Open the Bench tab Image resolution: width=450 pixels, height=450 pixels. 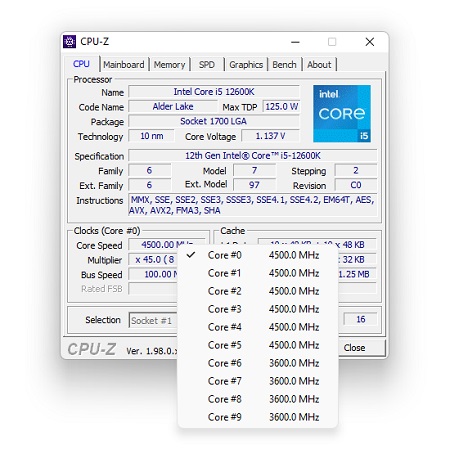coord(284,65)
